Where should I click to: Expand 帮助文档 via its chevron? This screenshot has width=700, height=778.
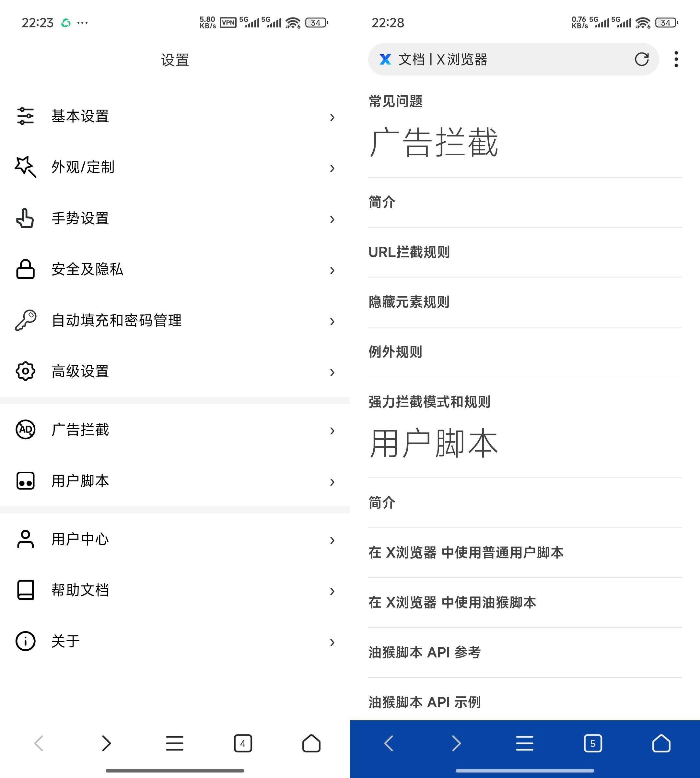click(332, 591)
